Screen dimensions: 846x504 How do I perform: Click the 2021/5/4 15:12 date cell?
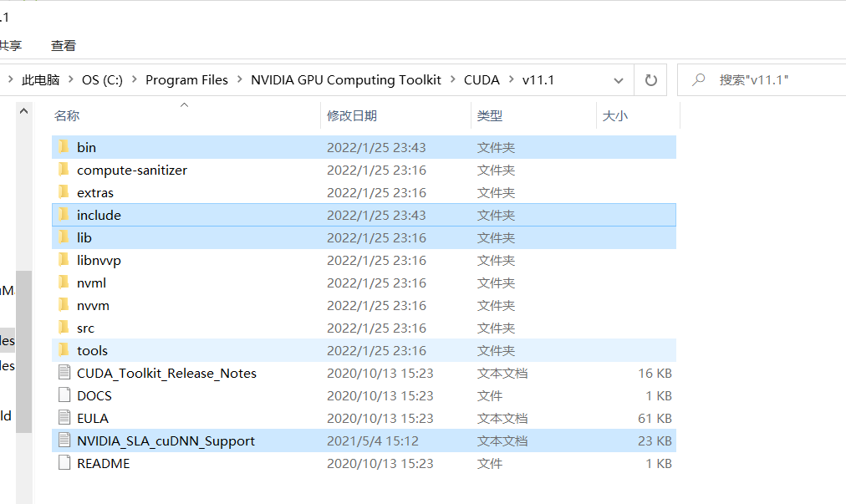pos(372,440)
